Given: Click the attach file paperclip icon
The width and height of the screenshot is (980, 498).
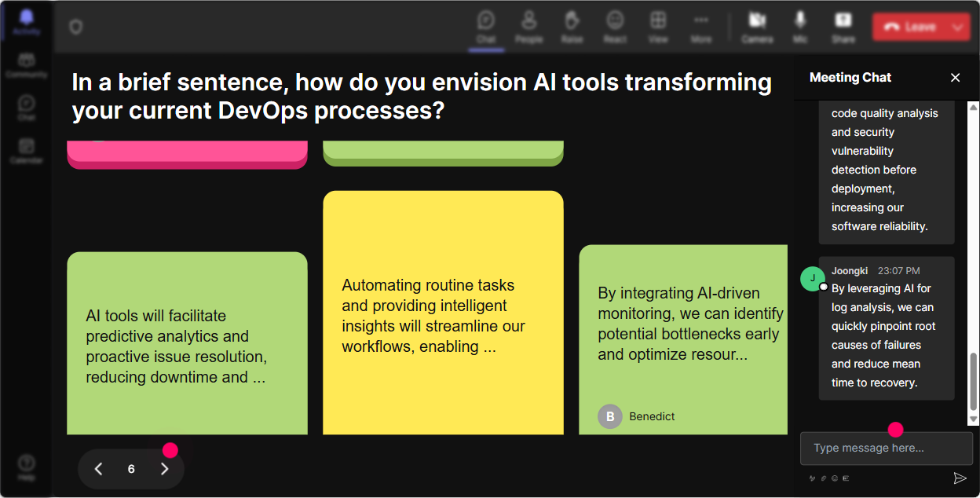Looking at the screenshot, I should point(824,478).
